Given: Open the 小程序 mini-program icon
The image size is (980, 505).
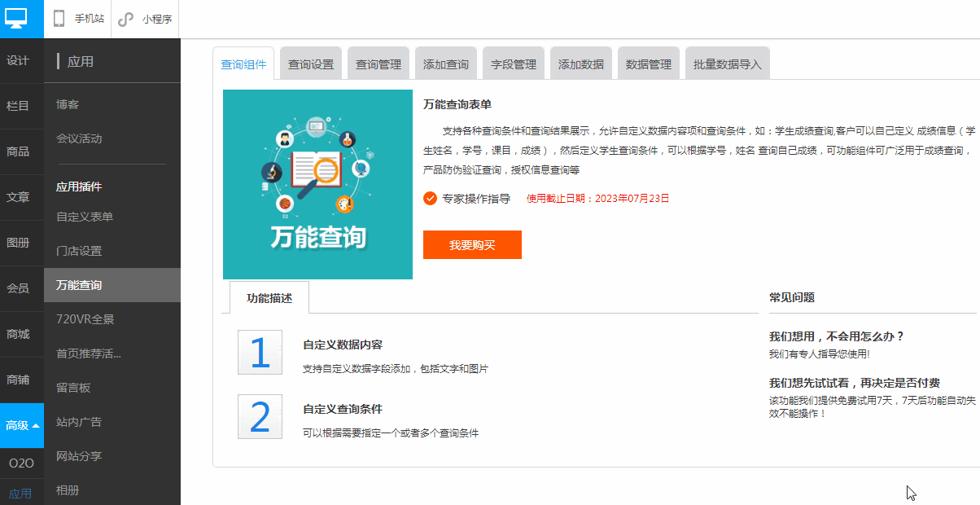Looking at the screenshot, I should (125, 19).
